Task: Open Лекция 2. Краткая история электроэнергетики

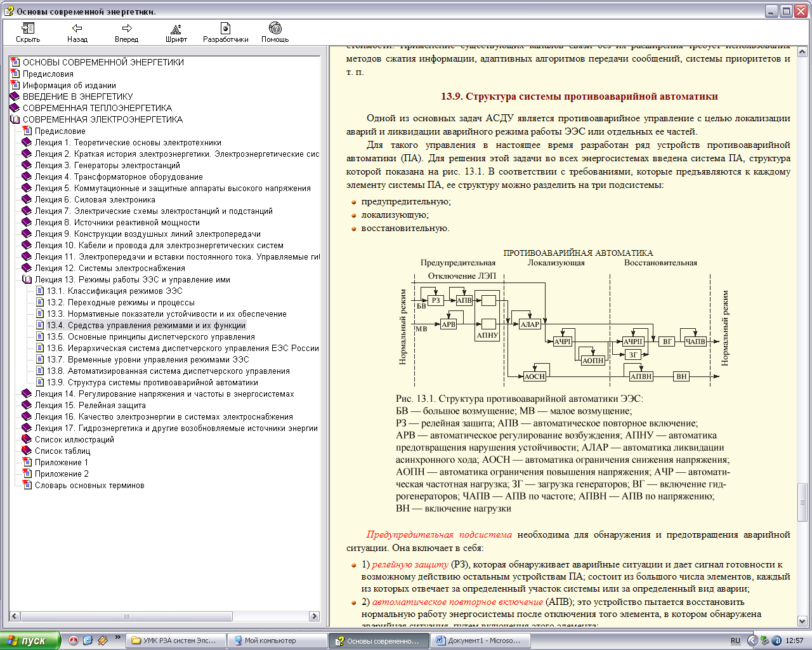Action: pyautogui.click(x=177, y=154)
